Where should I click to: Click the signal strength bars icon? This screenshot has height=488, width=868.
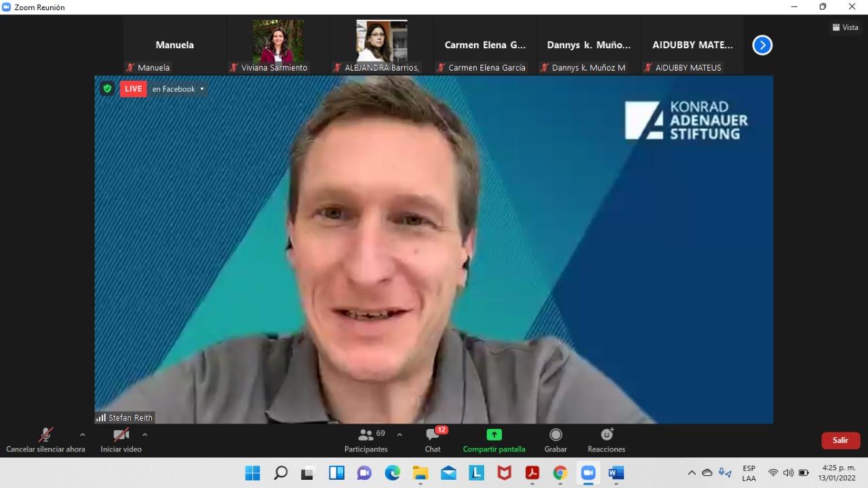tap(101, 418)
